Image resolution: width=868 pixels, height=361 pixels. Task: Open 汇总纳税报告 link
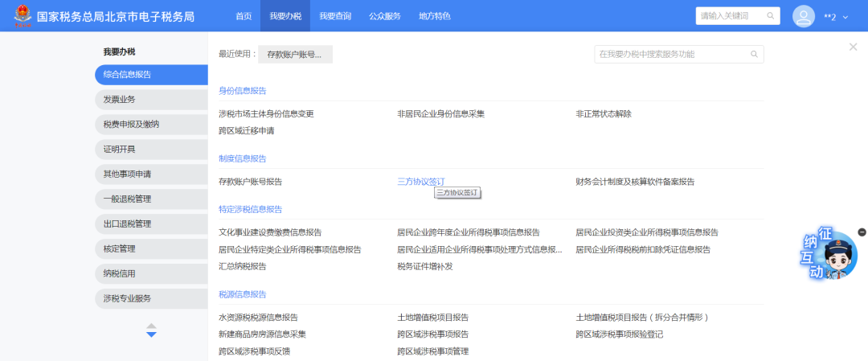pyautogui.click(x=243, y=266)
